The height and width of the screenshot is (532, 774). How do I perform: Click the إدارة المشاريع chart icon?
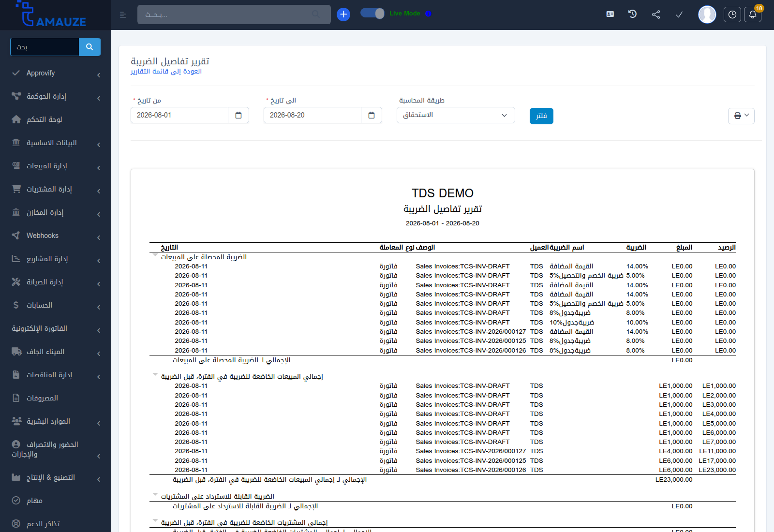(x=16, y=259)
